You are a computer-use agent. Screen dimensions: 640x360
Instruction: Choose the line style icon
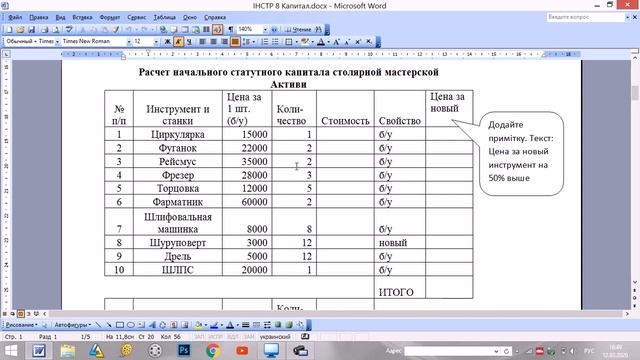(x=246, y=325)
